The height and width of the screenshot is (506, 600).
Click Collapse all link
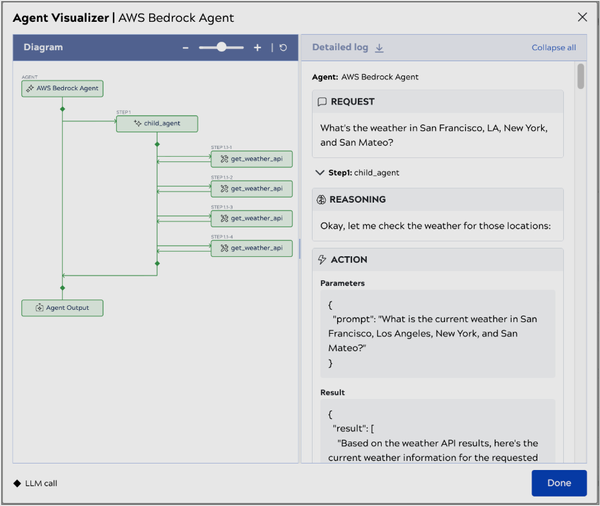pos(553,48)
